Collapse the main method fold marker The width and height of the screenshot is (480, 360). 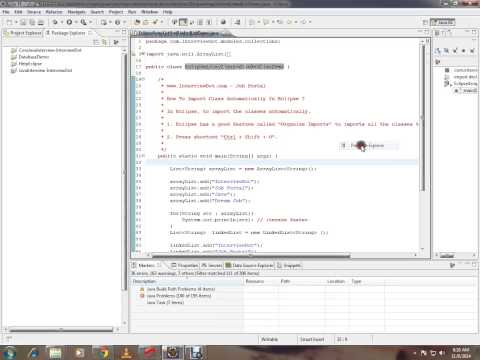143,156
